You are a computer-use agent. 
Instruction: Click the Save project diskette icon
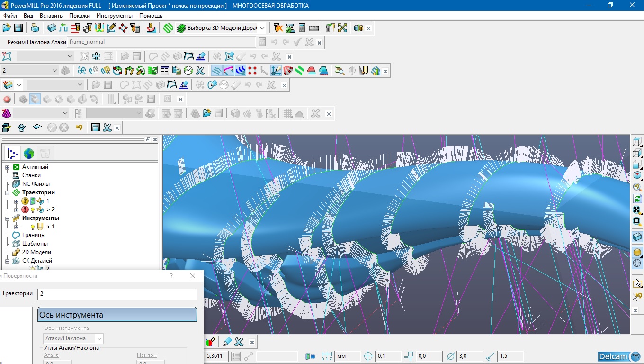click(18, 28)
